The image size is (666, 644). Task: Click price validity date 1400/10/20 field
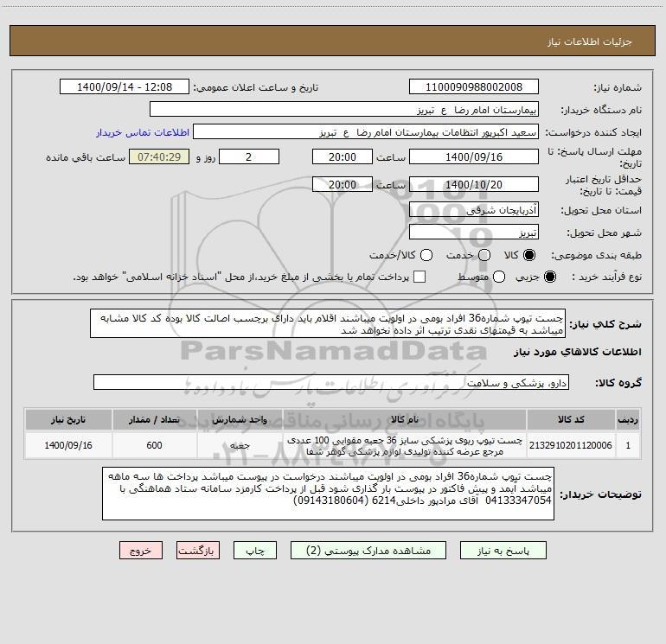[x=474, y=184]
